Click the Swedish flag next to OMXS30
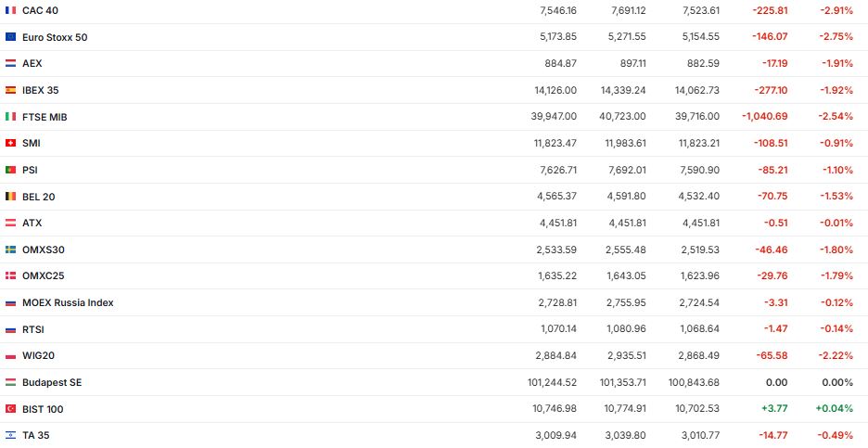Screen dimensions: 868x448 [x=11, y=250]
